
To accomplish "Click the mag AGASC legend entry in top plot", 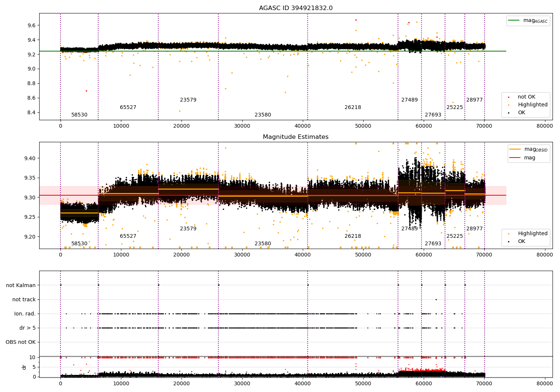I will [x=528, y=21].
